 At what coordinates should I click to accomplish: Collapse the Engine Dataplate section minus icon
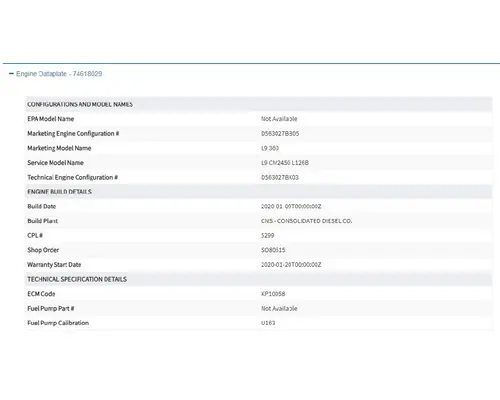(11, 74)
